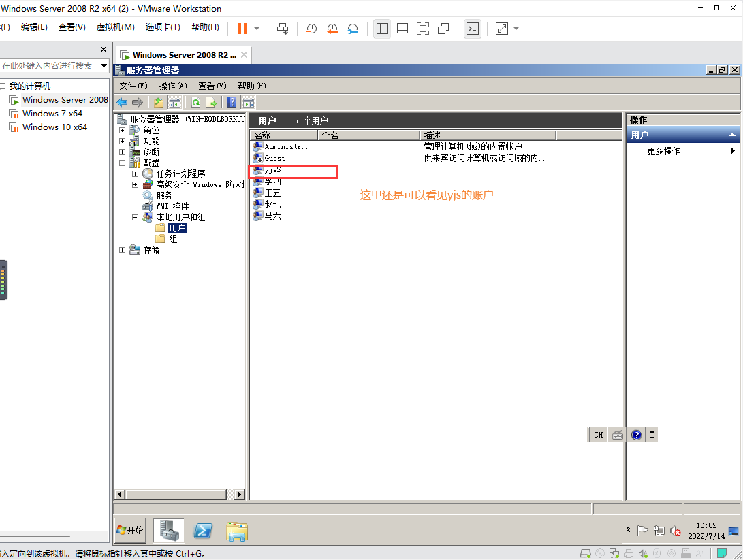Select Windows 7 x64 in the library
Image resolution: width=743 pixels, height=560 pixels.
[52, 114]
